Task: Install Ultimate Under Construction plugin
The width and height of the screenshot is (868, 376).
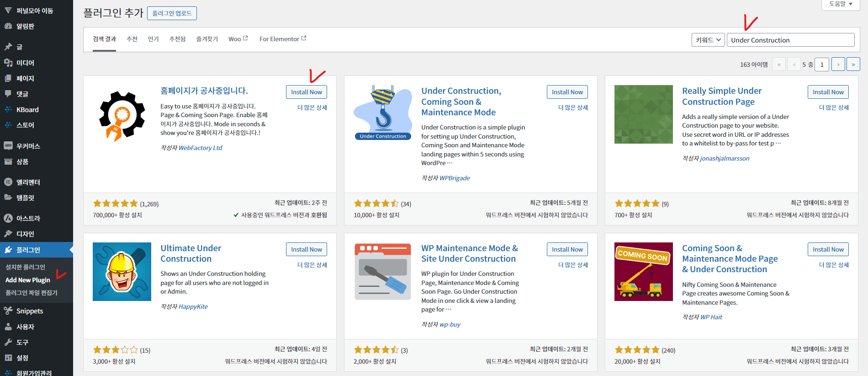Action: click(x=307, y=249)
